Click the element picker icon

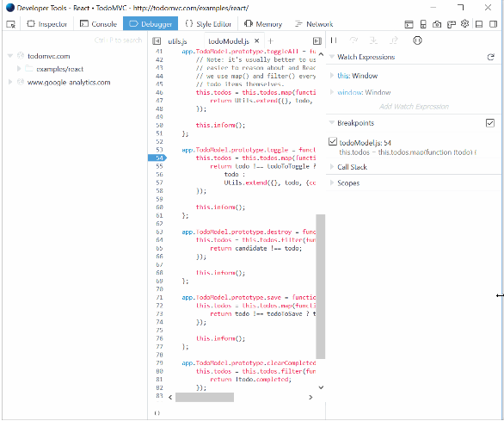click(10, 24)
